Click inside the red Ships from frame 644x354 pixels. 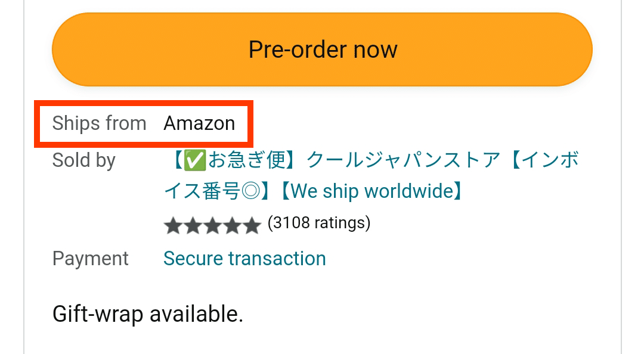point(145,123)
